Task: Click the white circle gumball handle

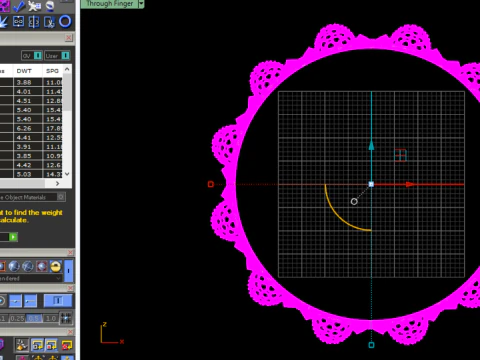Action: pos(354,201)
